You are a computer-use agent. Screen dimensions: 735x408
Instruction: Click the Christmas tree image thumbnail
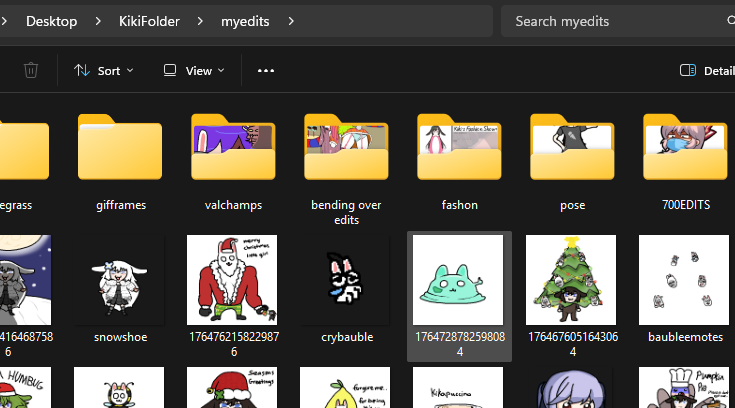click(x=572, y=281)
